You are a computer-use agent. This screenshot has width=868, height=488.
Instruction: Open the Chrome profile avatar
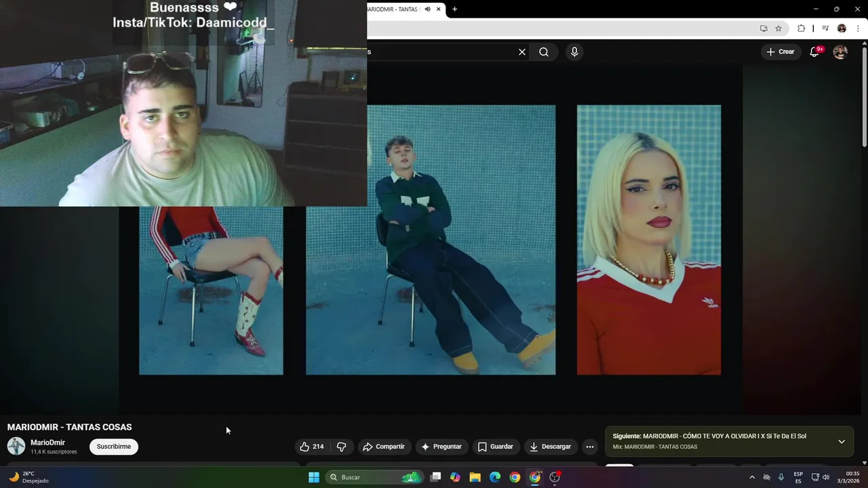[842, 28]
